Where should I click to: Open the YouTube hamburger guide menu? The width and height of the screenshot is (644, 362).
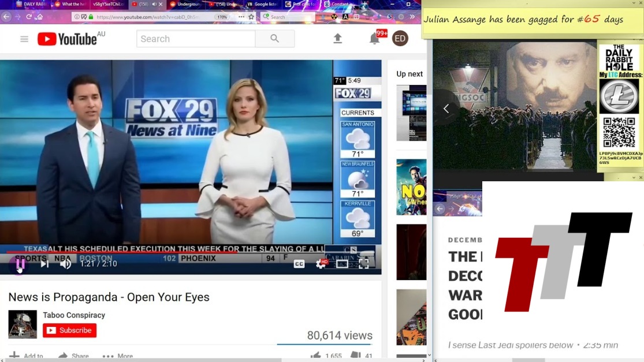24,39
